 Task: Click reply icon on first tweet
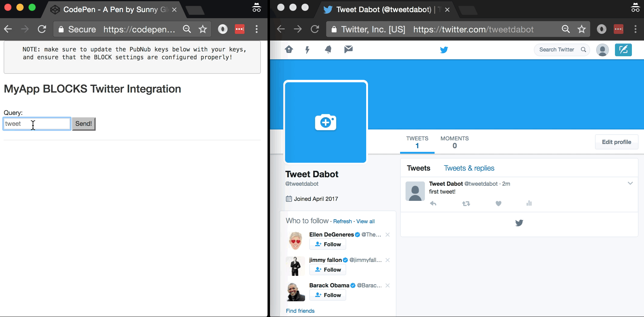pos(433,204)
